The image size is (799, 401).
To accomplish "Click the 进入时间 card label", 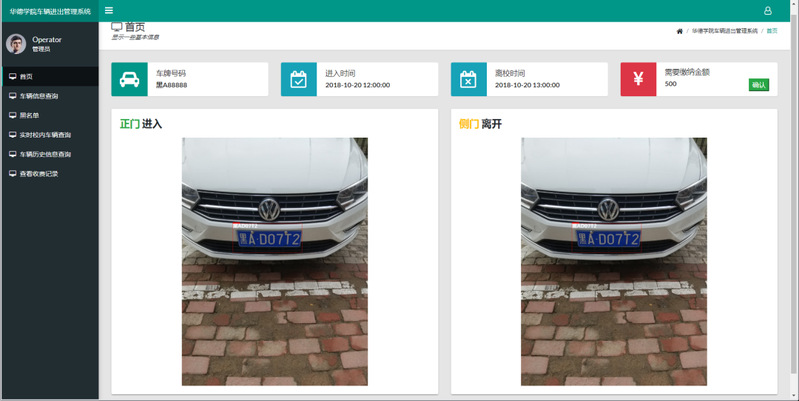I will 340,73.
